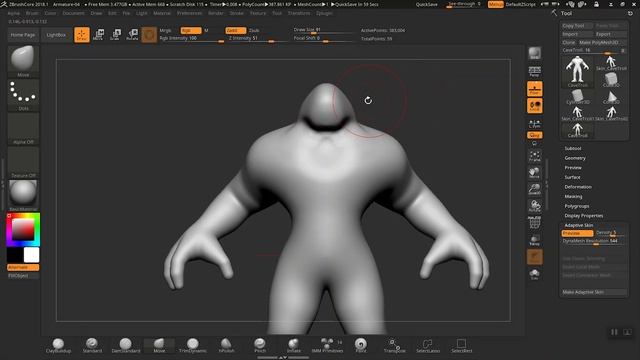The image size is (640, 360).
Task: Click the Rotate navigation icon
Action: pos(535,206)
